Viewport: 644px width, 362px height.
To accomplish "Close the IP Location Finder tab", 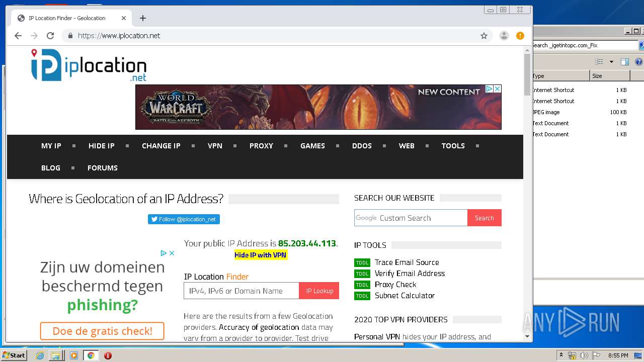I will pyautogui.click(x=124, y=18).
